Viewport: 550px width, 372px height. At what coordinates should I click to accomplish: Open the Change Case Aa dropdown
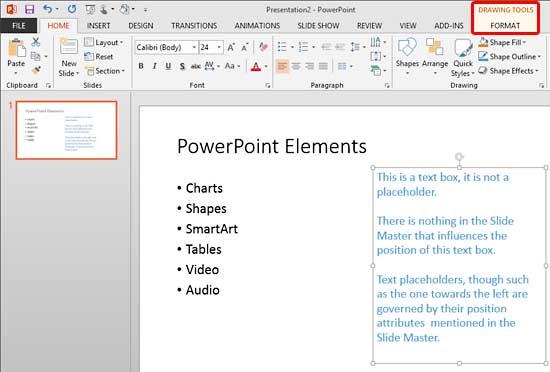[232, 66]
